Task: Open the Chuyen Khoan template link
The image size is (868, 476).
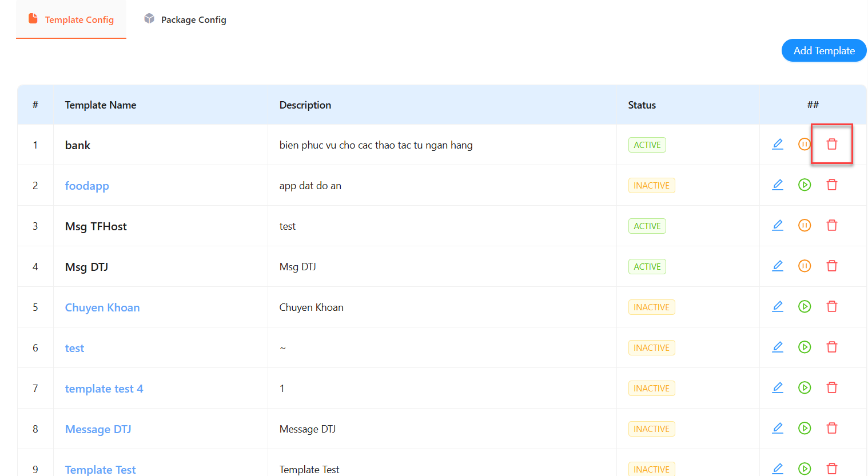Action: pos(102,307)
